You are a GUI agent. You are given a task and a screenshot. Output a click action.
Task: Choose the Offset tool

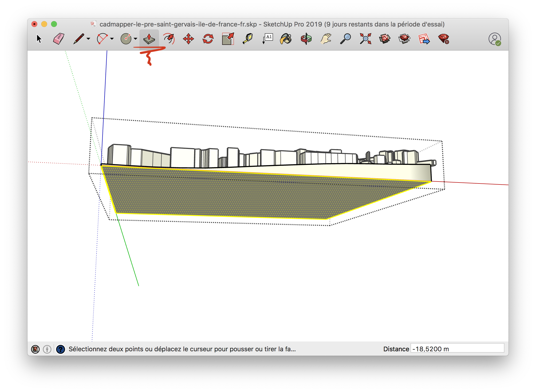point(169,39)
